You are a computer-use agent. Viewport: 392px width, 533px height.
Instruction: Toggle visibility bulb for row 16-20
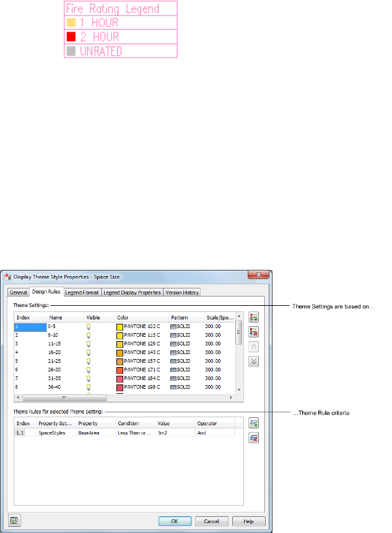pyautogui.click(x=89, y=352)
